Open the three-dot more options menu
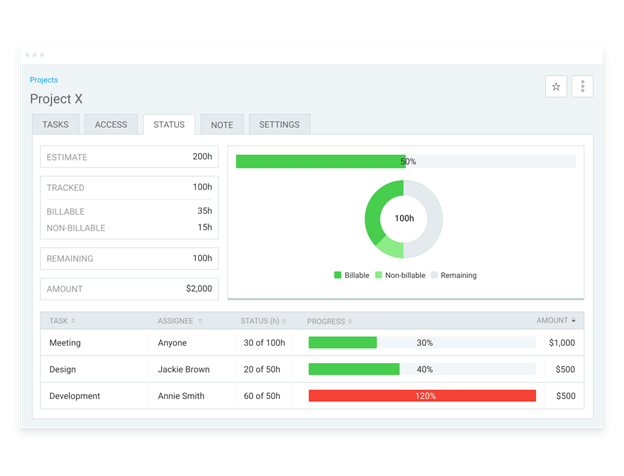 [x=582, y=86]
